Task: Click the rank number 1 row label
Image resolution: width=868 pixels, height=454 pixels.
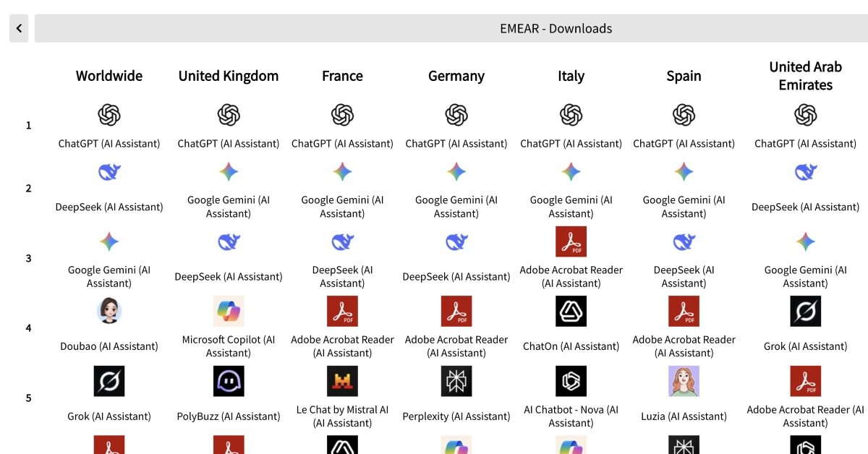Action: click(x=29, y=125)
